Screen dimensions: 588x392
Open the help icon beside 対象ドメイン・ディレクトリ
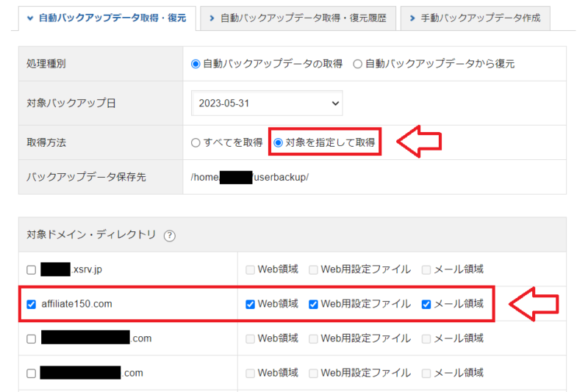click(170, 236)
